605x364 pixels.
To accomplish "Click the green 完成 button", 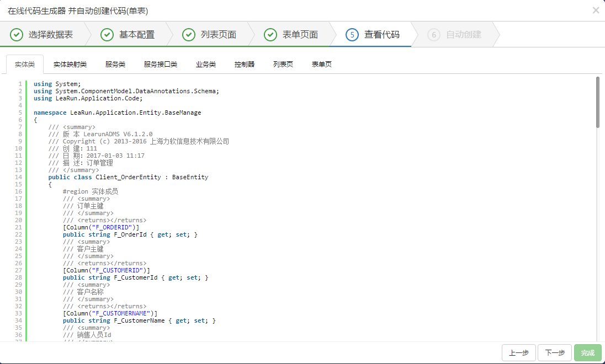I will (588, 353).
